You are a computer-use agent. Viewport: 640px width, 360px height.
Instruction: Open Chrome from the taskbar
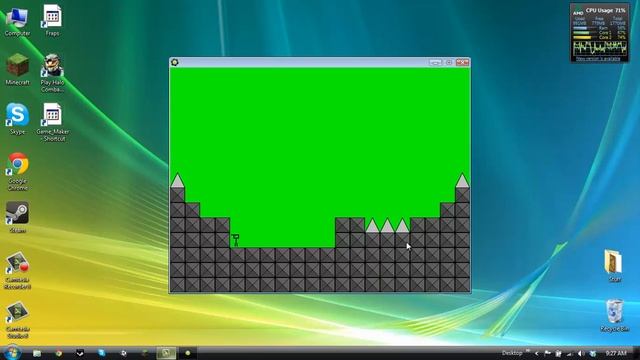[x=58, y=353]
